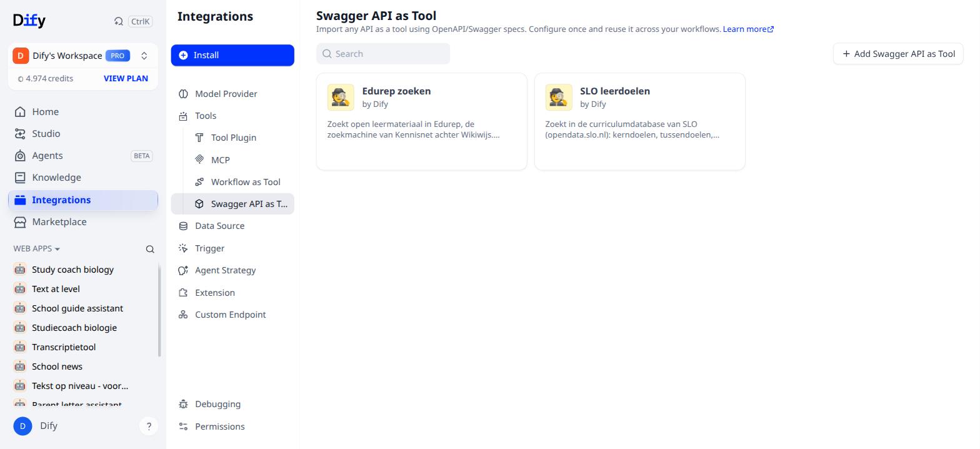This screenshot has height=449, width=980.
Task: Click the Data Source database icon
Action: click(x=183, y=226)
